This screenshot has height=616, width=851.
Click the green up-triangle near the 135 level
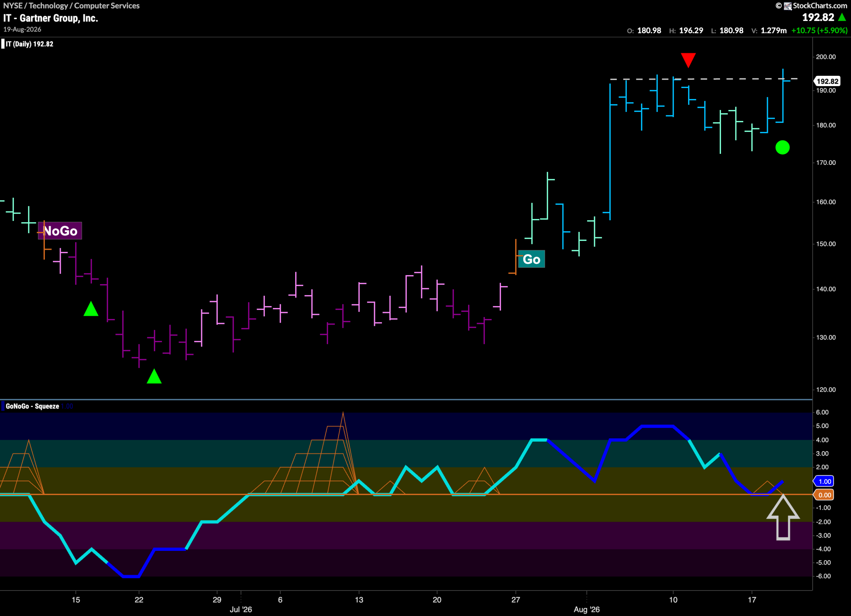[91, 309]
